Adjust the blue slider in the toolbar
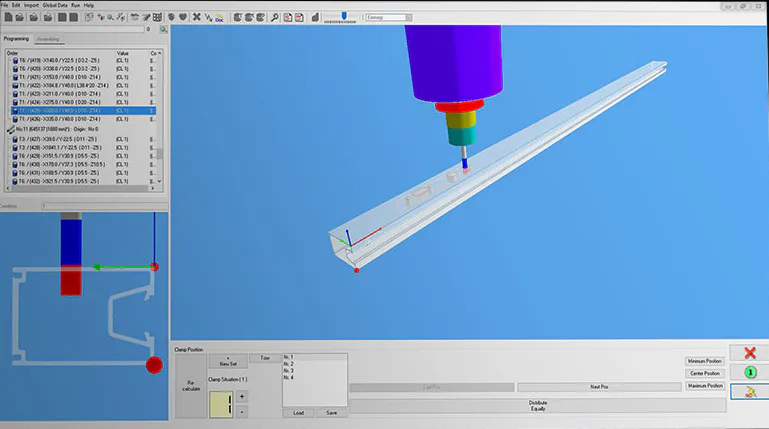Screen dimensions: 769x429 [x=344, y=16]
